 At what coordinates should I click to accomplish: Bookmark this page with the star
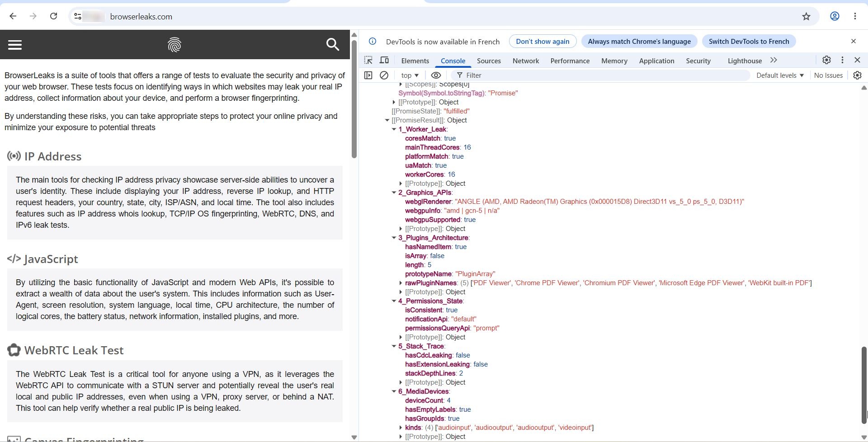[x=806, y=16]
